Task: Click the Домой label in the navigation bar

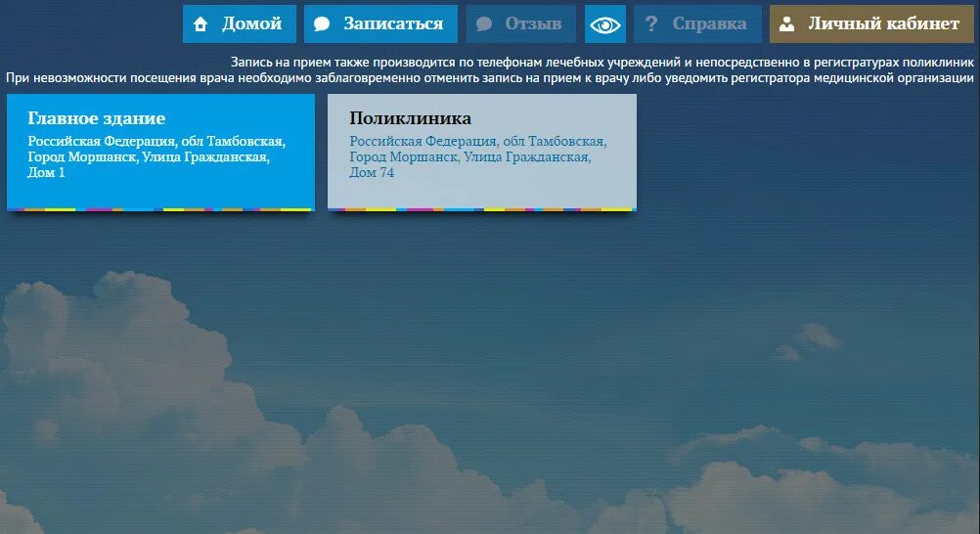Action: pos(252,23)
